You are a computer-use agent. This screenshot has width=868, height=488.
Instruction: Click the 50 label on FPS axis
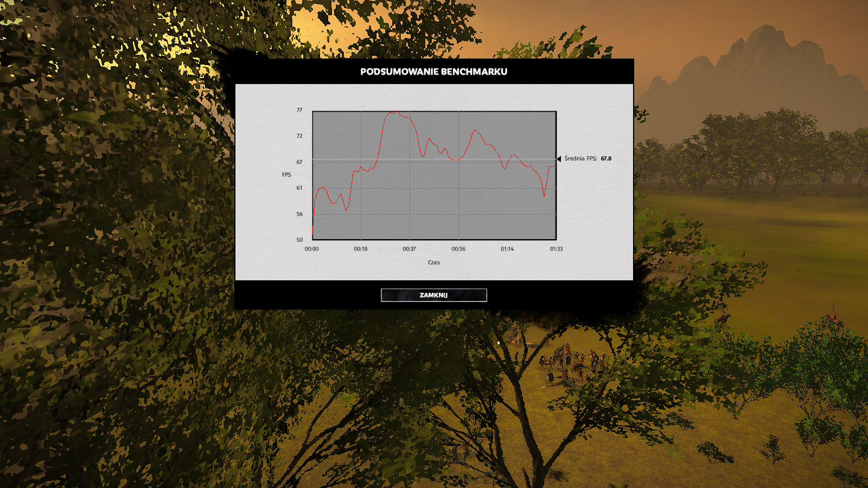(x=299, y=240)
